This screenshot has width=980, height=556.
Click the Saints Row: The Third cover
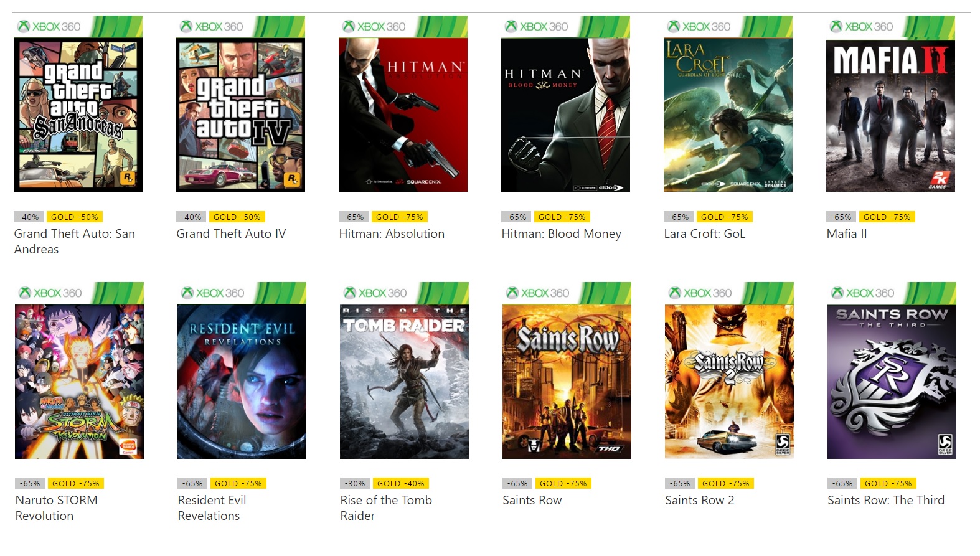click(892, 381)
